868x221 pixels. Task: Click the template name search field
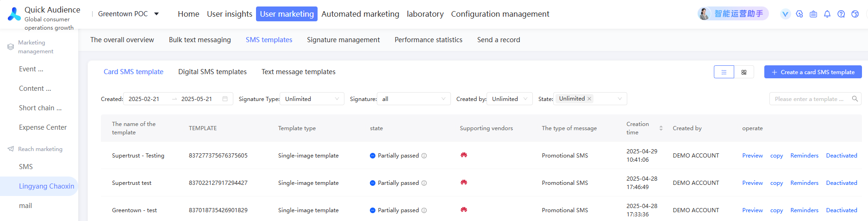pos(809,99)
